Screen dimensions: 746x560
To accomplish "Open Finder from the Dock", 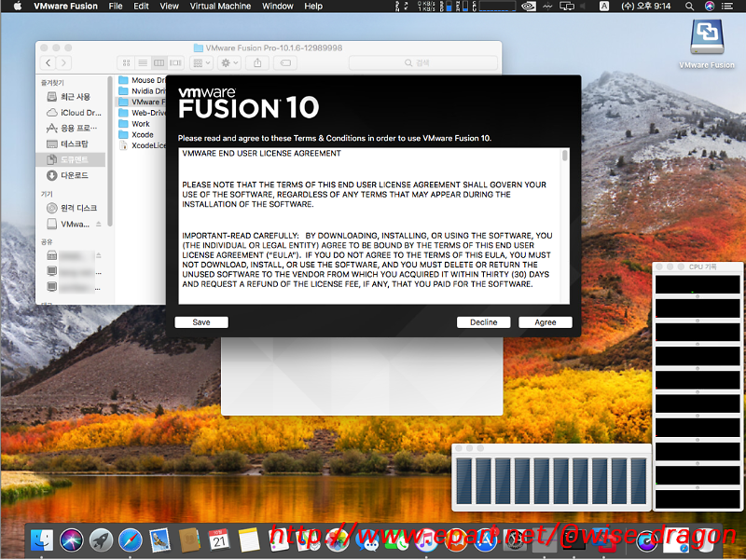I will pos(42,540).
